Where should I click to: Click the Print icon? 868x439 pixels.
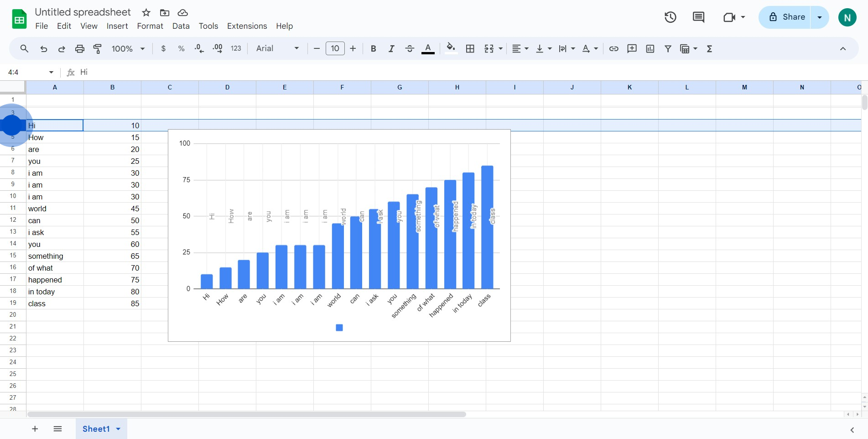(x=80, y=49)
